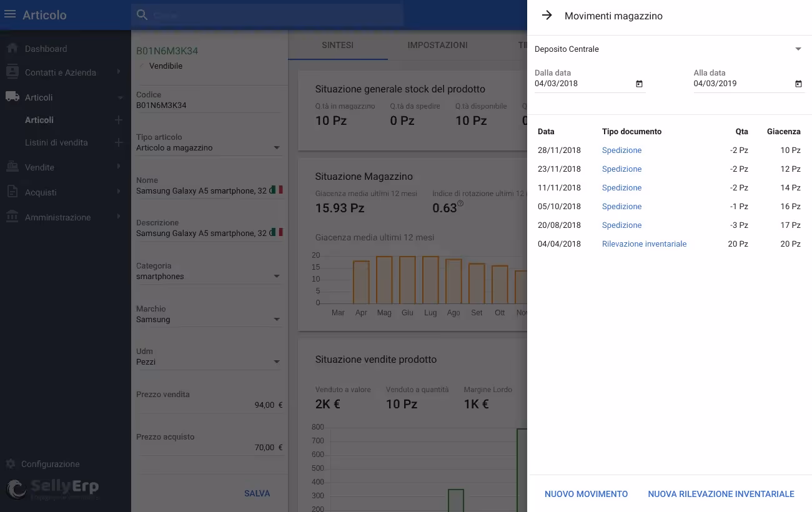Click the back arrow in Movimenti magazzino

[547, 16]
